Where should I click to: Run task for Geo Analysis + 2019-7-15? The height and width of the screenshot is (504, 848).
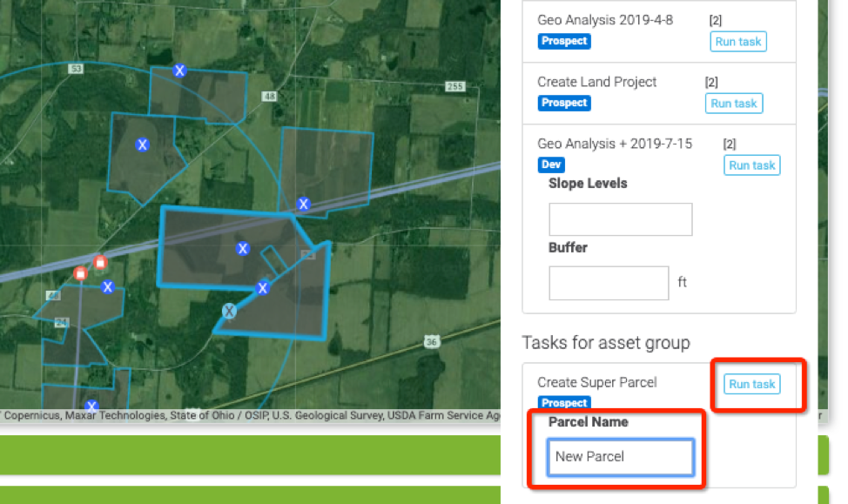coord(751,165)
